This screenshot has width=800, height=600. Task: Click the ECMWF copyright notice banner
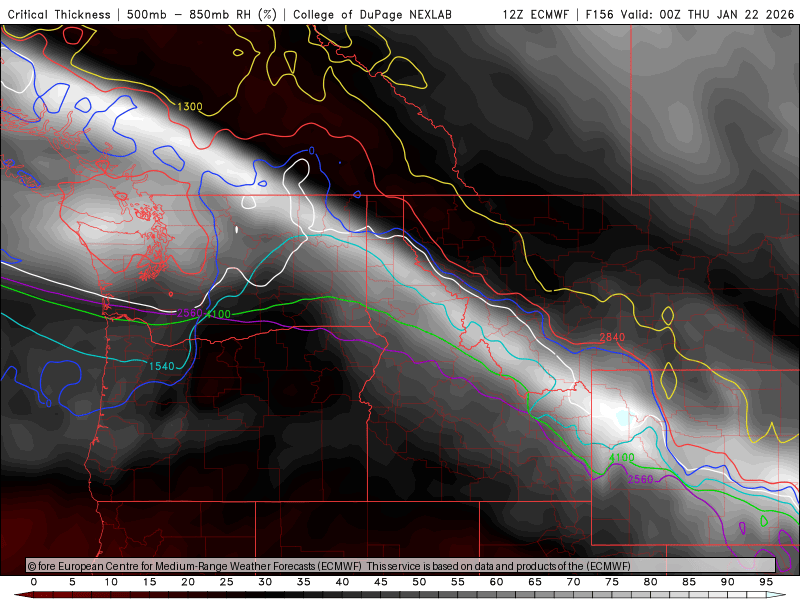401,566
